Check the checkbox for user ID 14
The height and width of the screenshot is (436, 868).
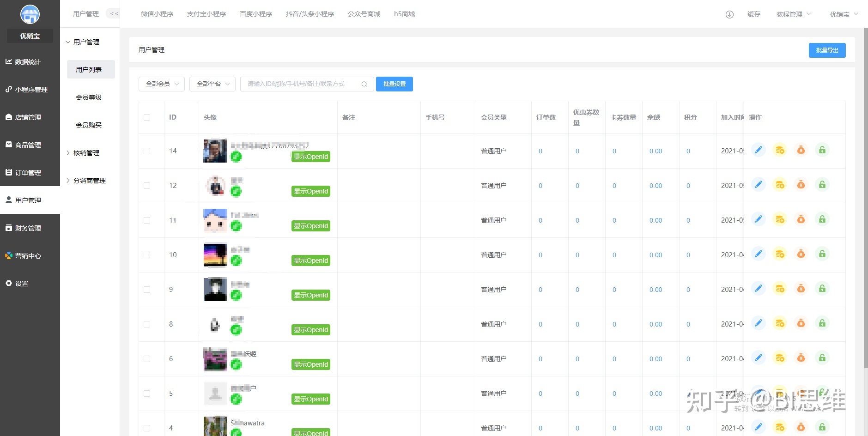[x=147, y=151]
